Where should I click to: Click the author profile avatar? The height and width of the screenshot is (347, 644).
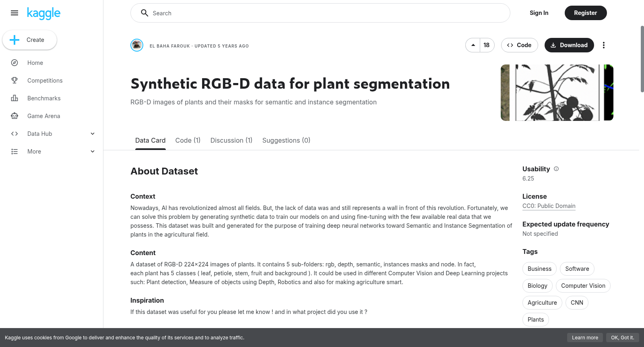click(137, 45)
